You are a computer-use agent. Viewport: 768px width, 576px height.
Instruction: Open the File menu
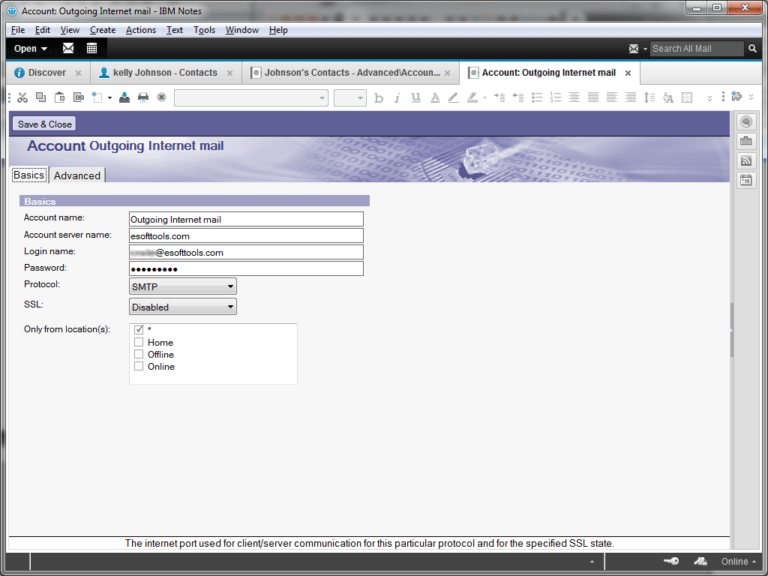(x=18, y=30)
